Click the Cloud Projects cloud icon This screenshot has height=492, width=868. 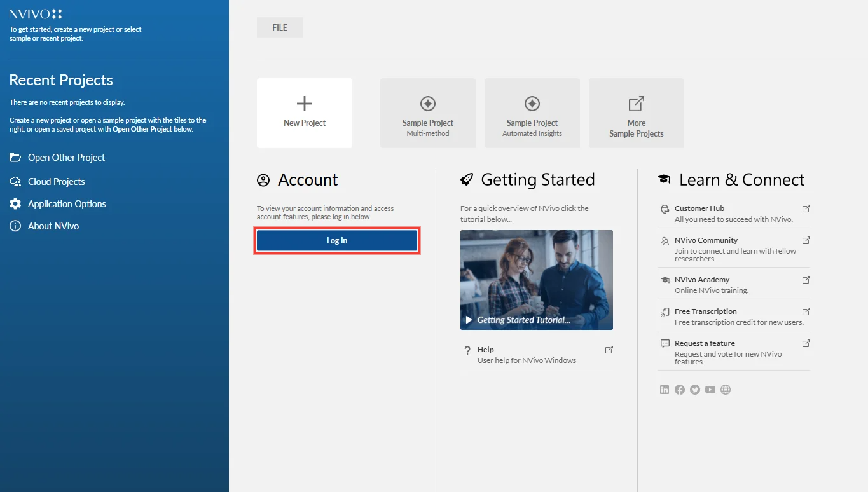point(15,182)
